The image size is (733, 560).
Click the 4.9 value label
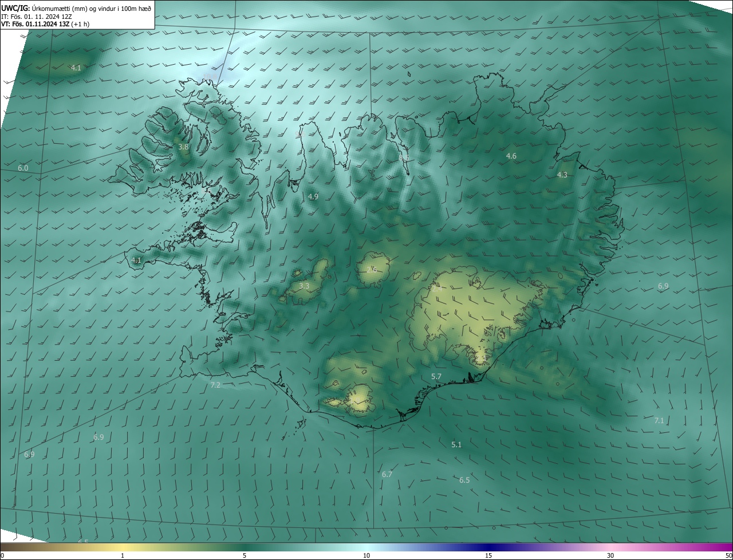pyautogui.click(x=313, y=197)
